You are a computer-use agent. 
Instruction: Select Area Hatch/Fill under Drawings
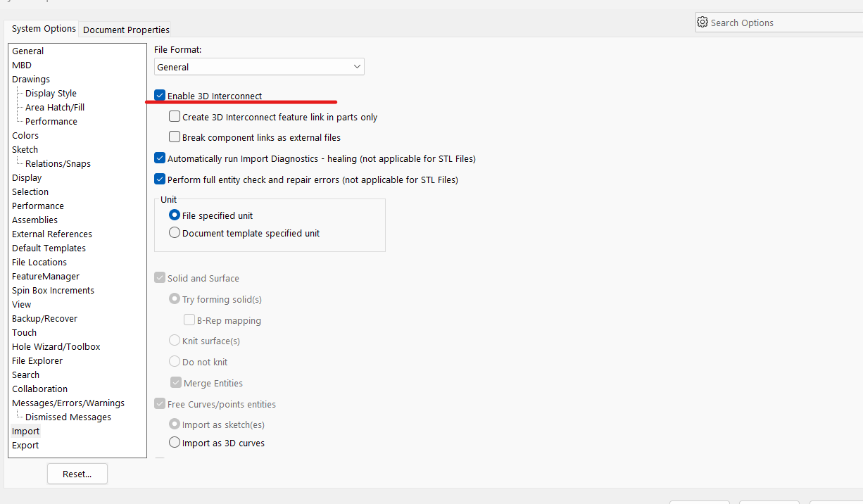tap(55, 107)
